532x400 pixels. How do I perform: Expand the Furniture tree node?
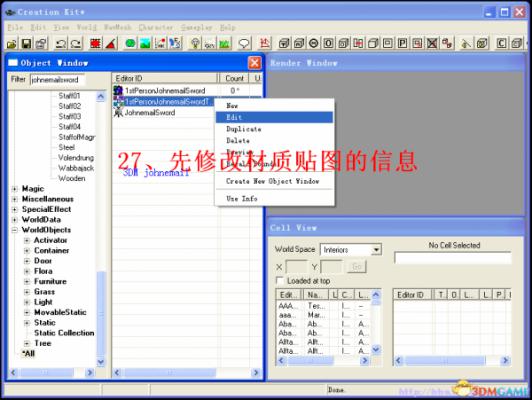(x=27, y=282)
